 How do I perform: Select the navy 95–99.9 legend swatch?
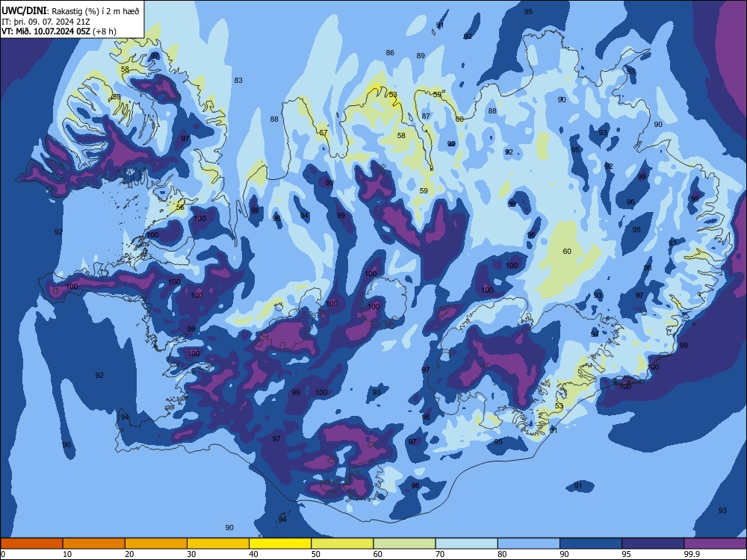(653, 544)
